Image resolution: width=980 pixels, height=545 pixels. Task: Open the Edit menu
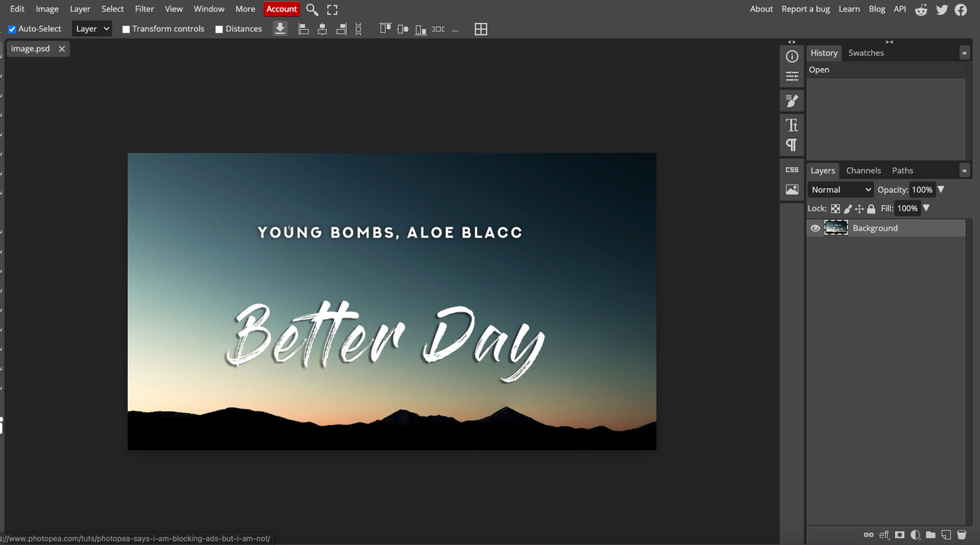tap(17, 9)
